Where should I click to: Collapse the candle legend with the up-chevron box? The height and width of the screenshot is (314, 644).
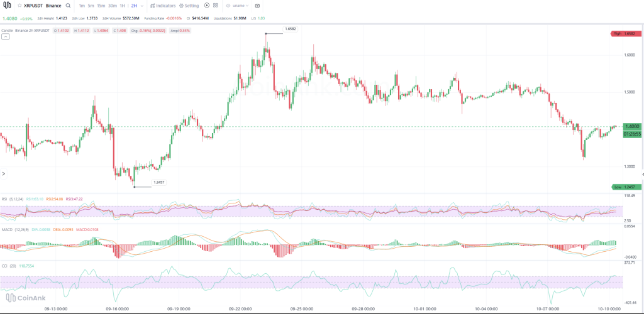tap(5, 36)
